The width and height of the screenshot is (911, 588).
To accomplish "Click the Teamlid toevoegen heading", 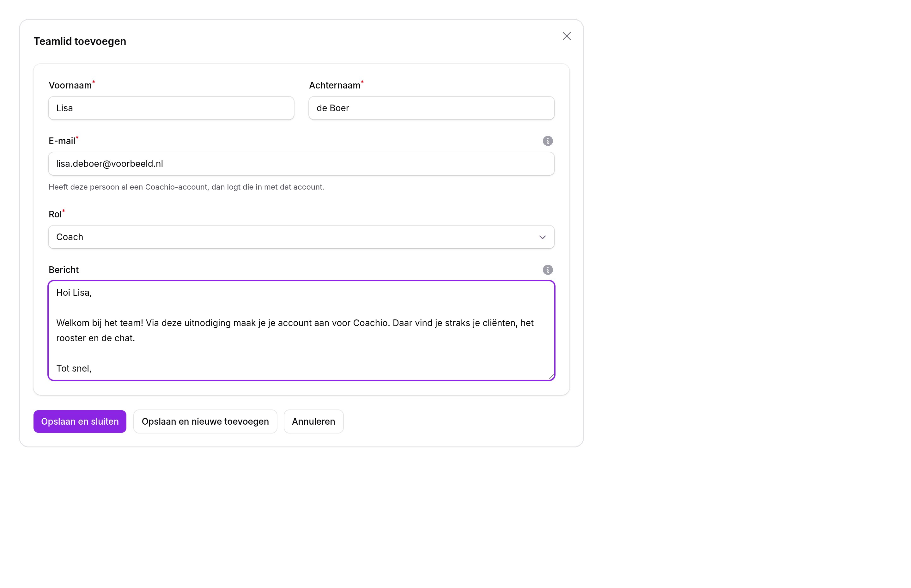I will pos(80,41).
